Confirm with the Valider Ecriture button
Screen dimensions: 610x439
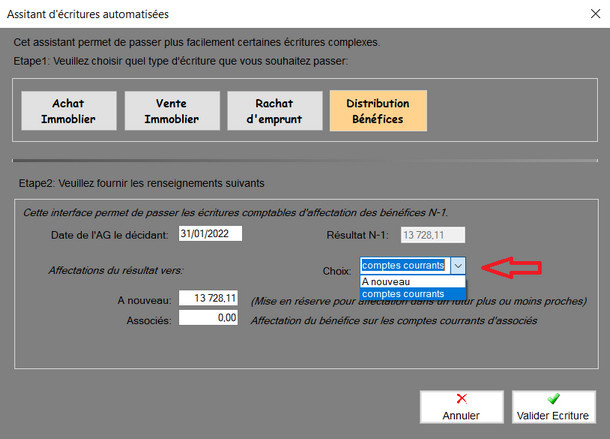coord(553,405)
